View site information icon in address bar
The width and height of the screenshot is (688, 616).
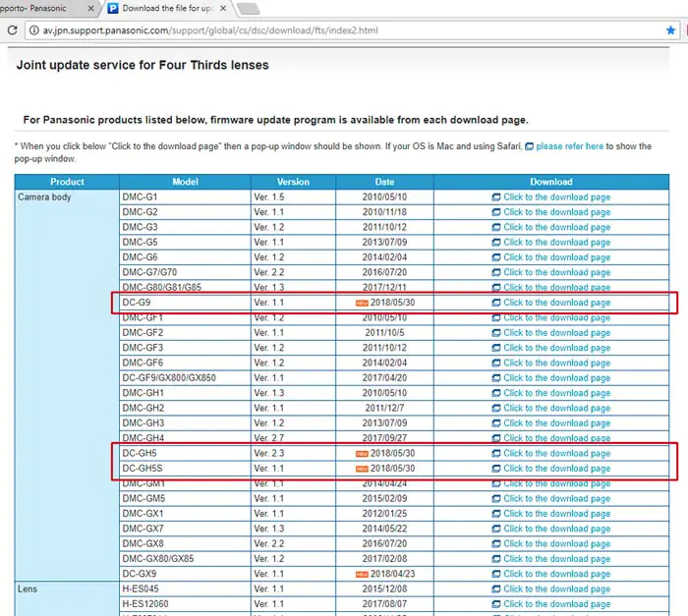coord(33,30)
